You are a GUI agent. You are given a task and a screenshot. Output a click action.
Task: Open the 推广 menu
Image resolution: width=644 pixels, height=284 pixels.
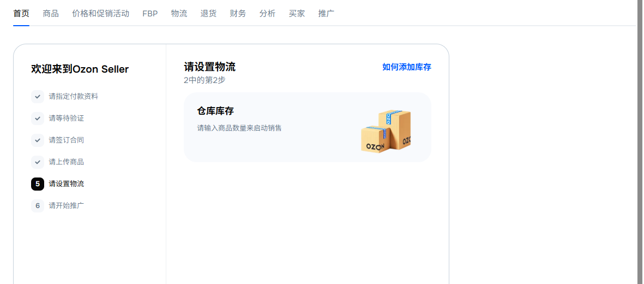[326, 14]
